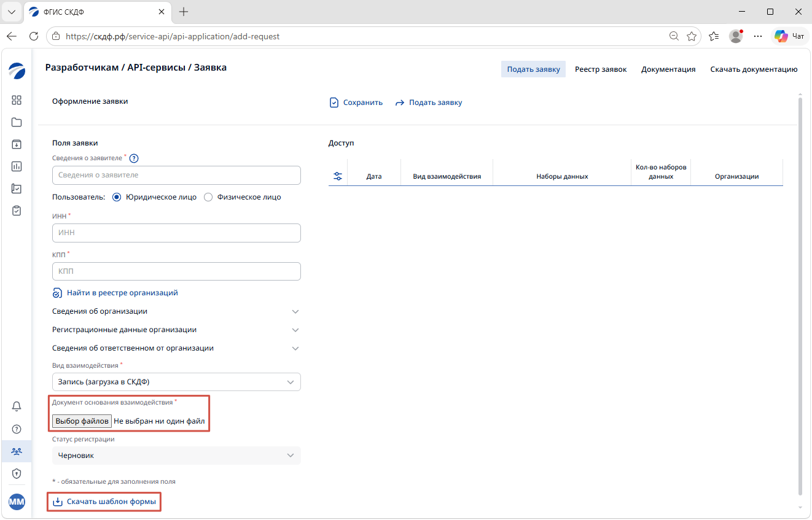This screenshot has height=520, width=812.
Task: Add page to favorites with star icon
Action: pos(692,36)
